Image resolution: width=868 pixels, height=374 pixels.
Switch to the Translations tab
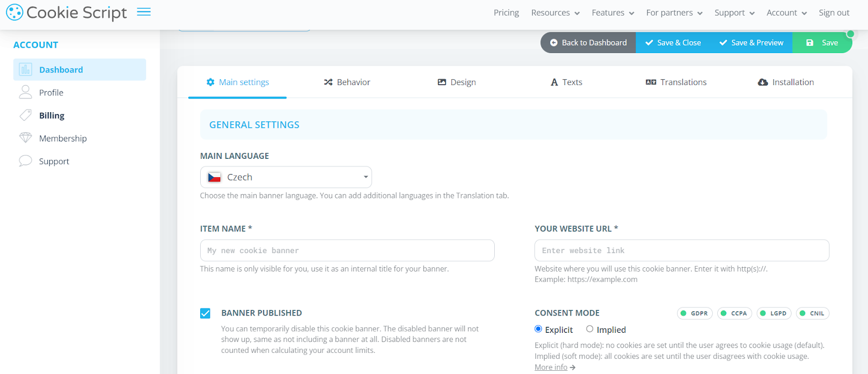pos(676,82)
